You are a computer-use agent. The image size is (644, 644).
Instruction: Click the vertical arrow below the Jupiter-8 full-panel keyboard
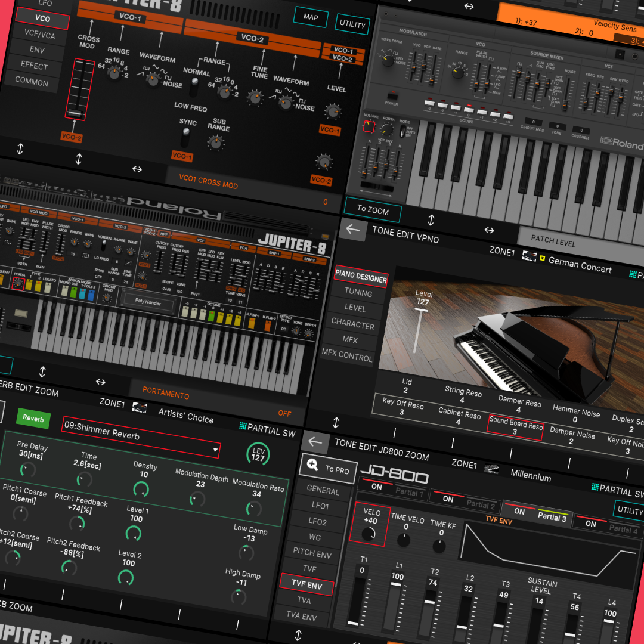pyautogui.click(x=42, y=371)
